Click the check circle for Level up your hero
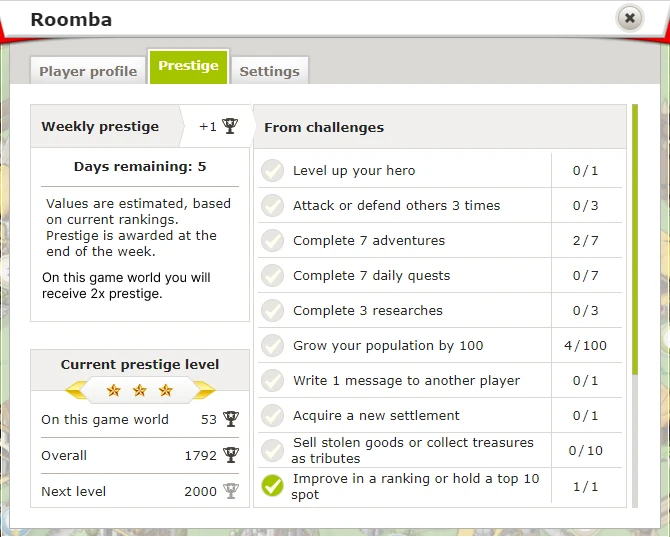 coord(272,171)
